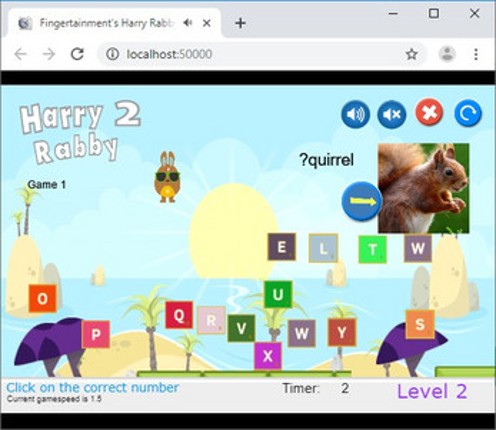The image size is (496, 430).
Task: Click the Harry Rabby 2 logo
Action: point(80,132)
